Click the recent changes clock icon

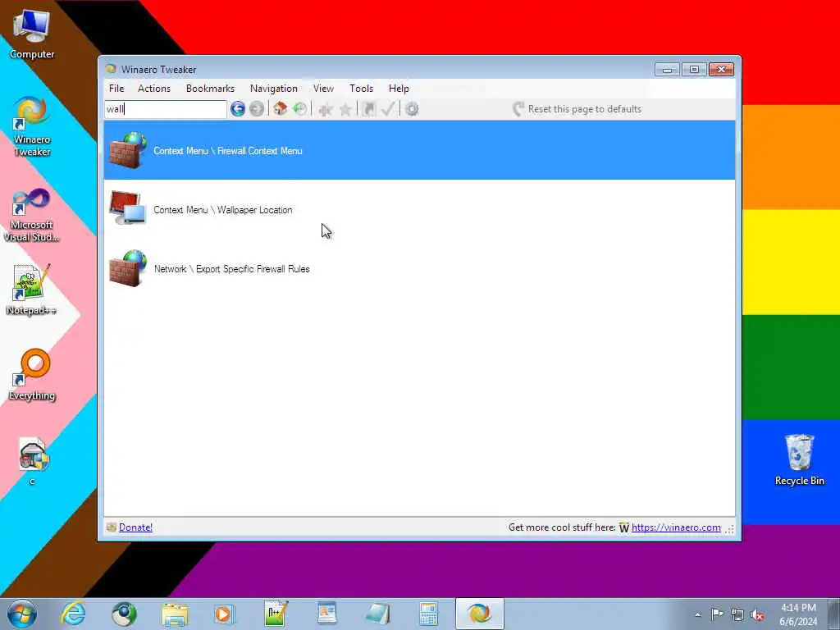coord(299,109)
